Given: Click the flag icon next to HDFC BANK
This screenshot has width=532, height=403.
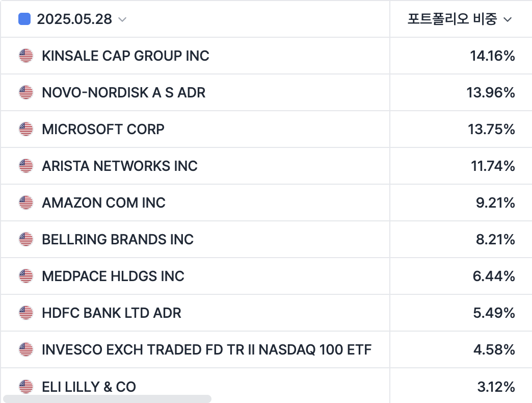Looking at the screenshot, I should (26, 313).
